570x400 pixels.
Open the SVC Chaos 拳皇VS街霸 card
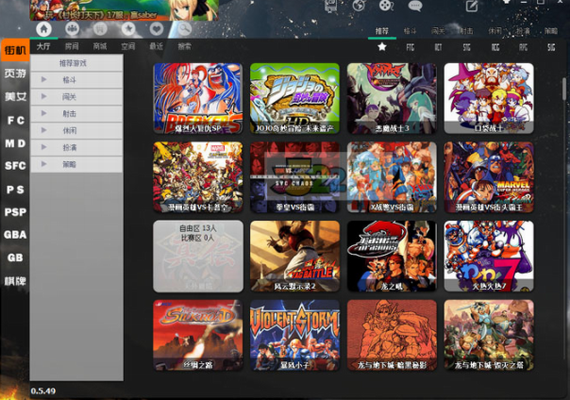click(x=295, y=177)
